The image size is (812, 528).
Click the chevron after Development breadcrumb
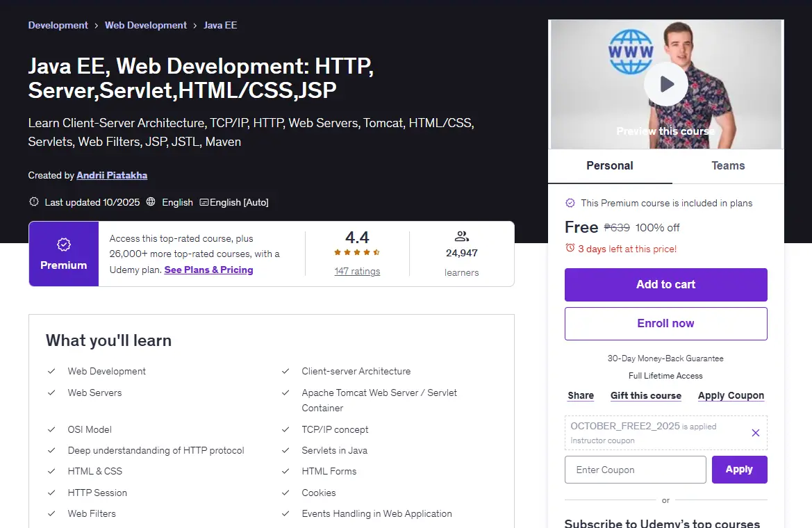click(97, 26)
